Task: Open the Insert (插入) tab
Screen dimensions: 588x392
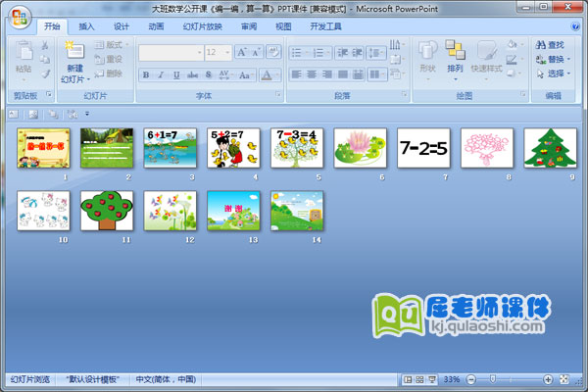Action: pos(87,26)
